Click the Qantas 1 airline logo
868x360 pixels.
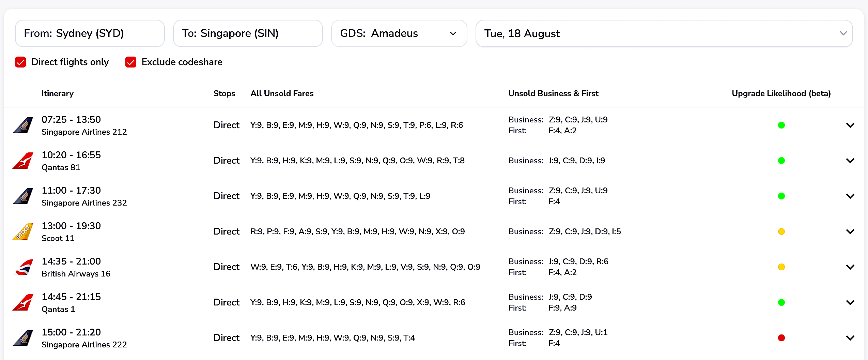click(23, 302)
